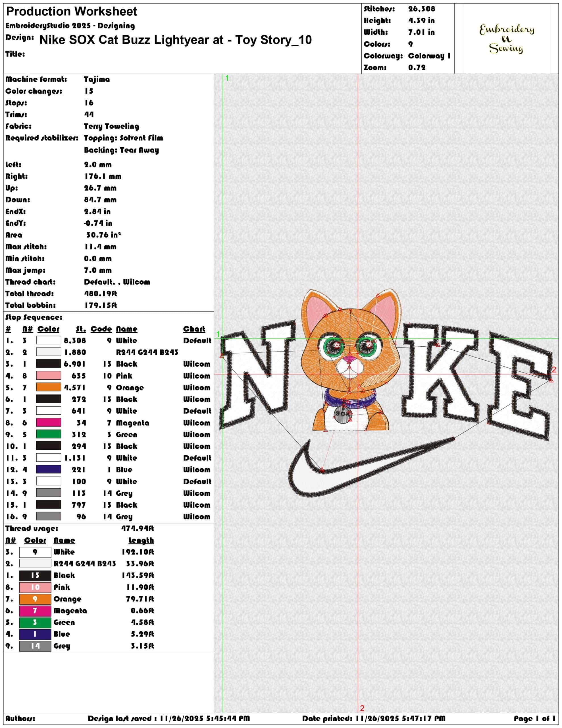Click Thread usage grey swatch numbered 14
This screenshot has width=562, height=728.
(x=35, y=646)
